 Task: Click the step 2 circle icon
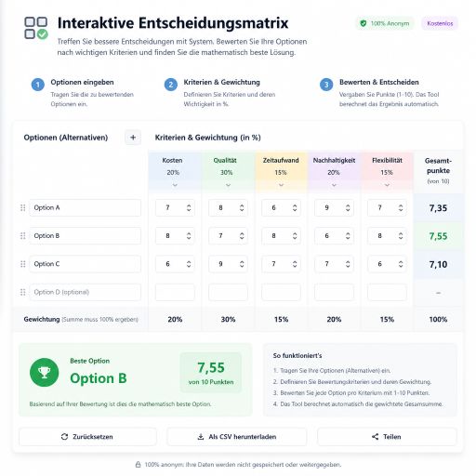pyautogui.click(x=171, y=85)
